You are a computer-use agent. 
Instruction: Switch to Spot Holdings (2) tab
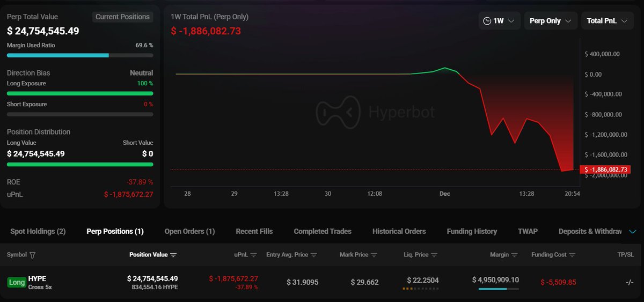pyautogui.click(x=38, y=231)
